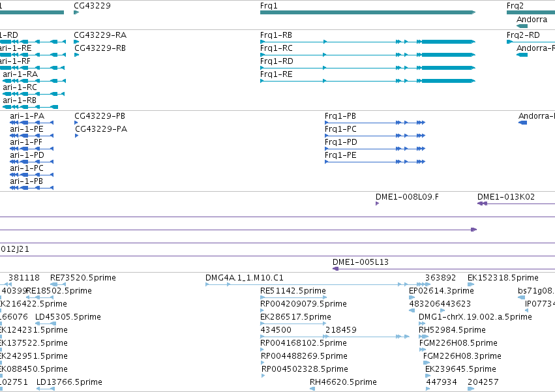Select the EK239645.5prime label
This screenshot has height=392, width=555.
tap(460, 369)
